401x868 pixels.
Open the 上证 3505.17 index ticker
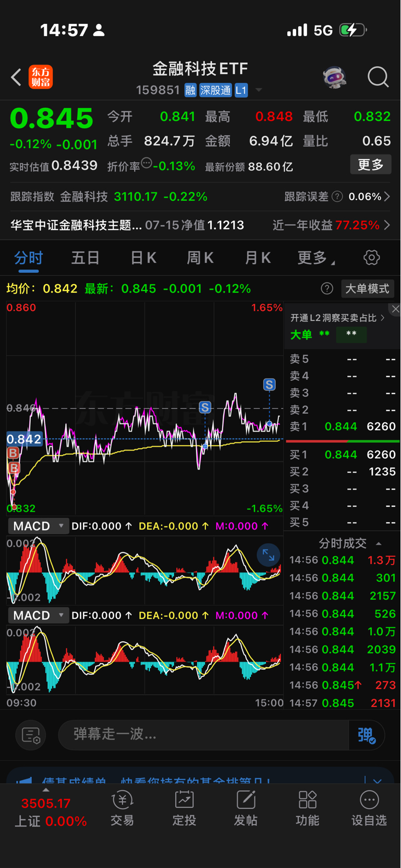[50, 812]
